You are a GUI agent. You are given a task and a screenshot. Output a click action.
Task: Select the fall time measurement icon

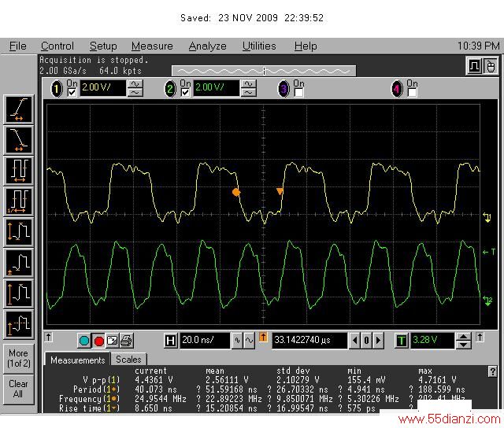point(19,140)
